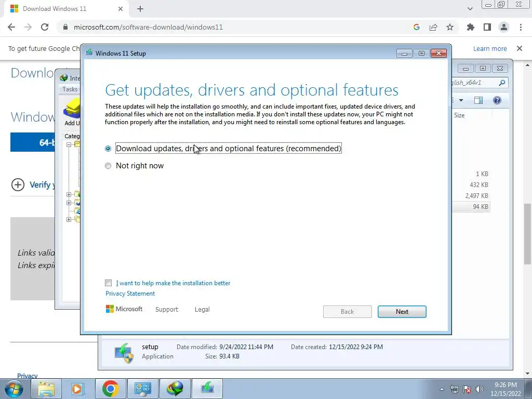Switch to Chrome from the taskbar

pyautogui.click(x=110, y=389)
